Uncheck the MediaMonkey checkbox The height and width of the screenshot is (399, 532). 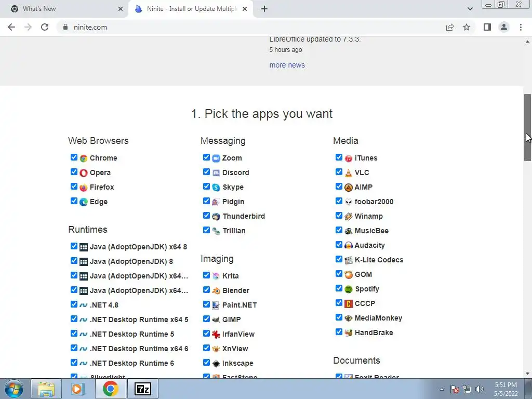coord(339,317)
